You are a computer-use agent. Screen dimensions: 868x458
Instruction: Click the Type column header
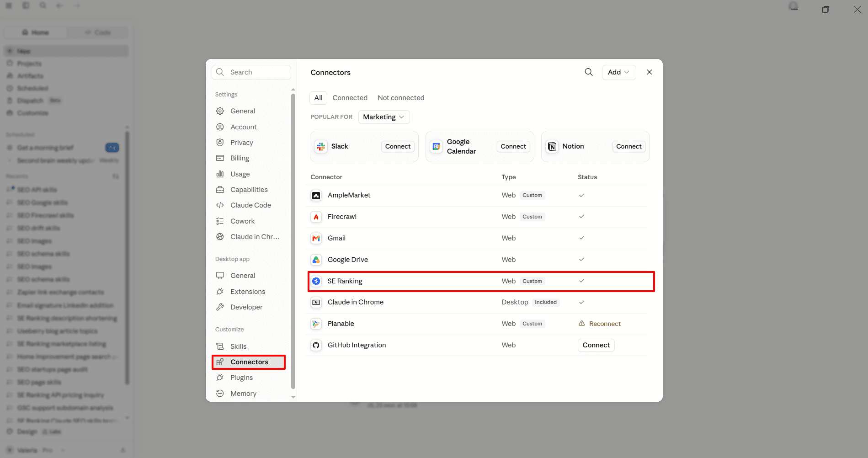509,177
